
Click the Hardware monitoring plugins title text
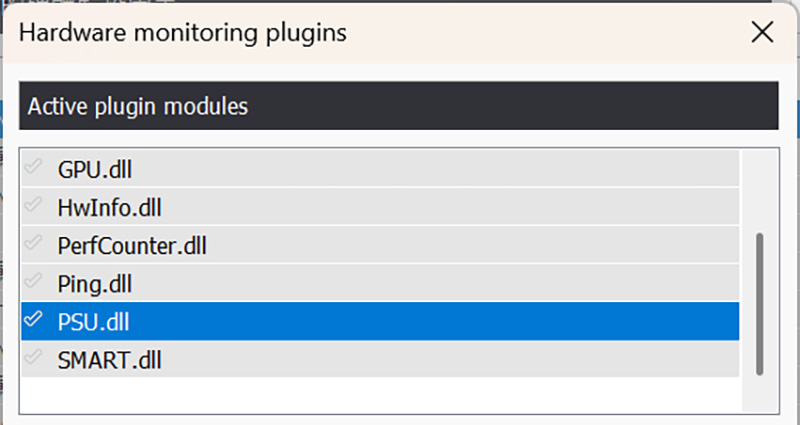[x=183, y=33]
